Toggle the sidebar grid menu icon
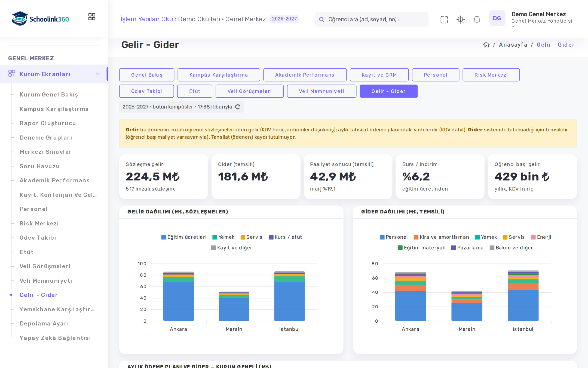The image size is (588, 368). coord(92,17)
